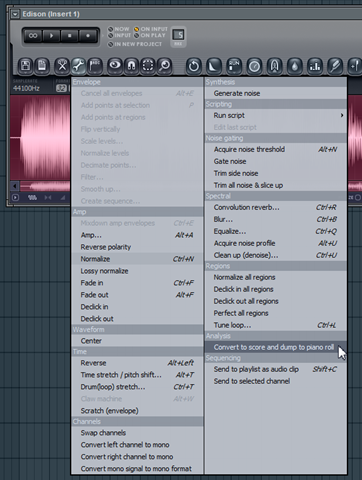Choose Normalize in Amp section
This screenshot has height=480, width=362.
click(137, 259)
